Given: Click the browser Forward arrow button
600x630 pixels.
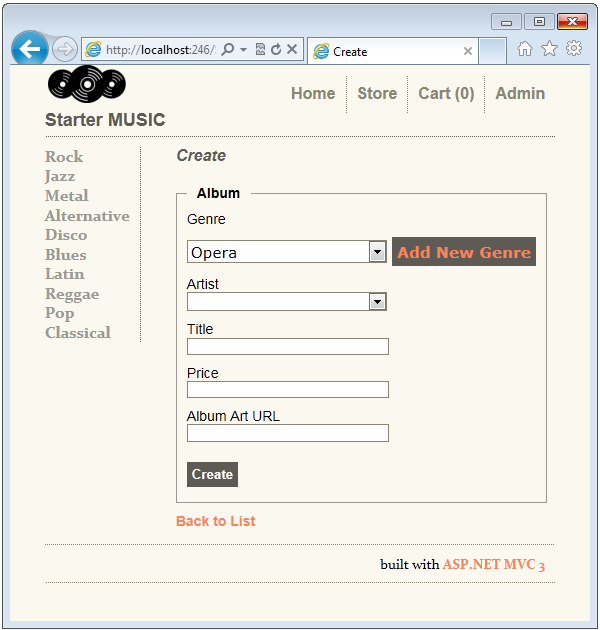Looking at the screenshot, I should pyautogui.click(x=65, y=49).
